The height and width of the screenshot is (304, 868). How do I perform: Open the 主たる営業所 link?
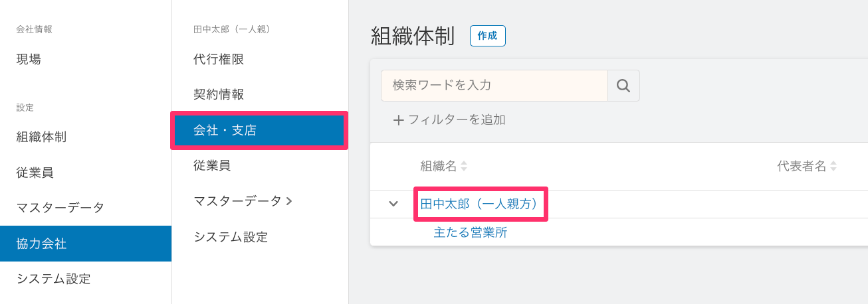[x=471, y=233]
